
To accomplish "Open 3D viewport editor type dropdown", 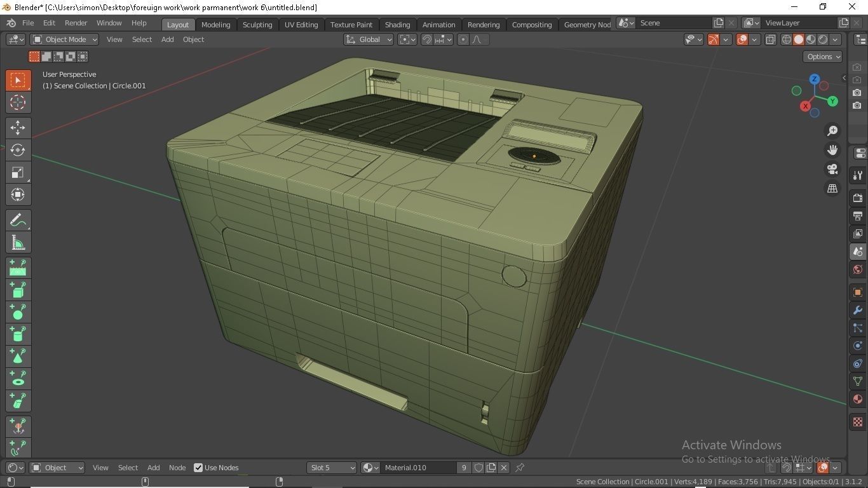I will coord(15,39).
